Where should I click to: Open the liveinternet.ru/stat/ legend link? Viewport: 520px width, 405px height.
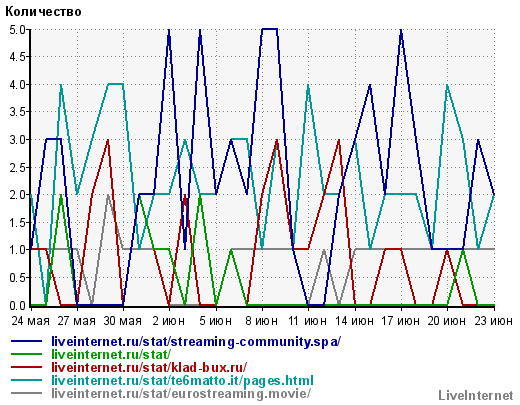[111, 354]
